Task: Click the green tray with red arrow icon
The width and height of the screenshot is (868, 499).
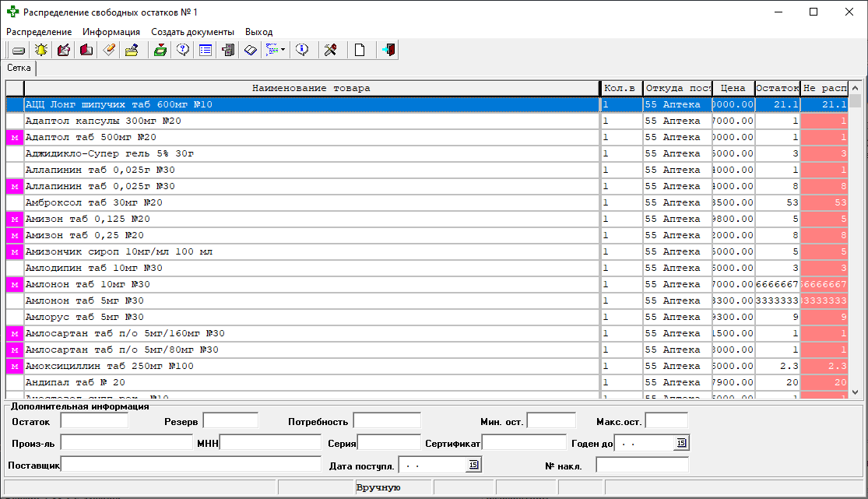Action: pos(160,50)
